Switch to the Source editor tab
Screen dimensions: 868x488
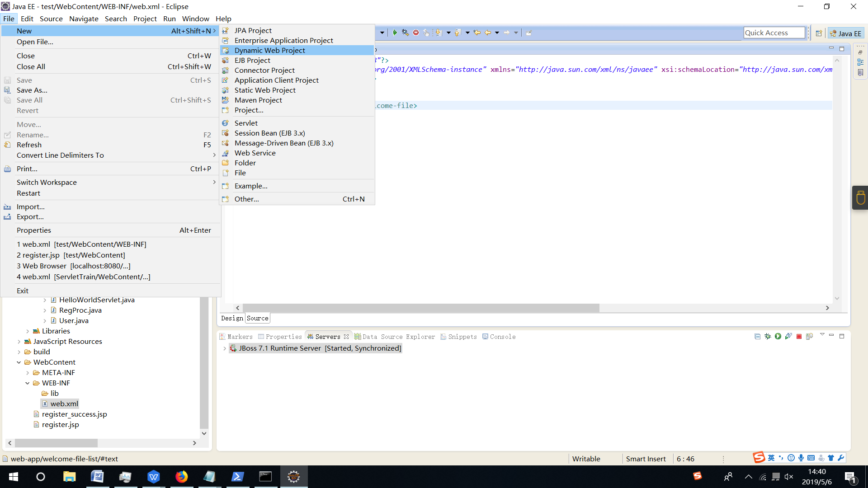click(257, 318)
